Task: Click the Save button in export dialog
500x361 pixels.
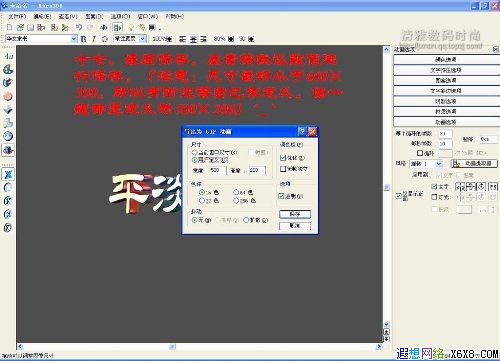Action: click(x=295, y=214)
